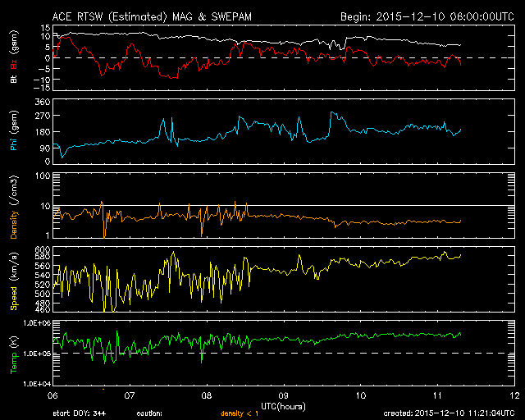Image resolution: width=525 pixels, height=420 pixels.
Task: Click the "created: 2015-12-10 11:21:04UTC" footer text
Action: 449,413
